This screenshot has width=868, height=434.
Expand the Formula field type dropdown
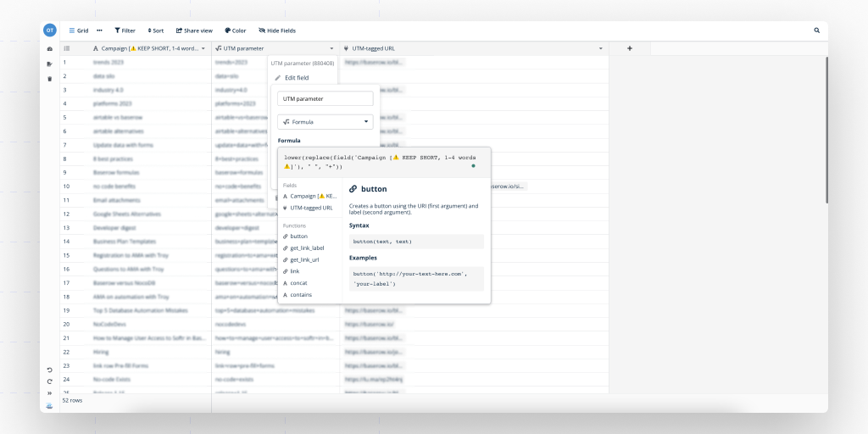tap(325, 122)
